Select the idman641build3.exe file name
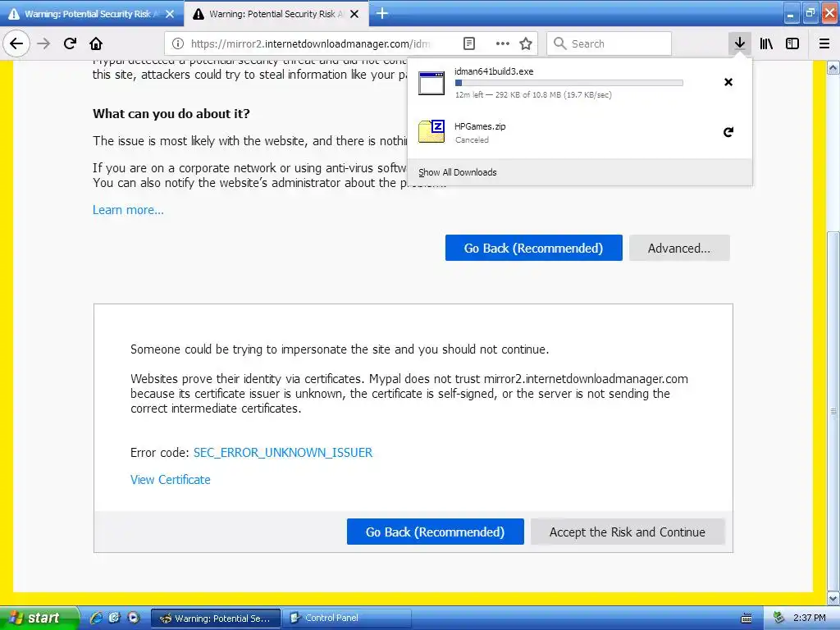This screenshot has height=630, width=840. coord(494,71)
